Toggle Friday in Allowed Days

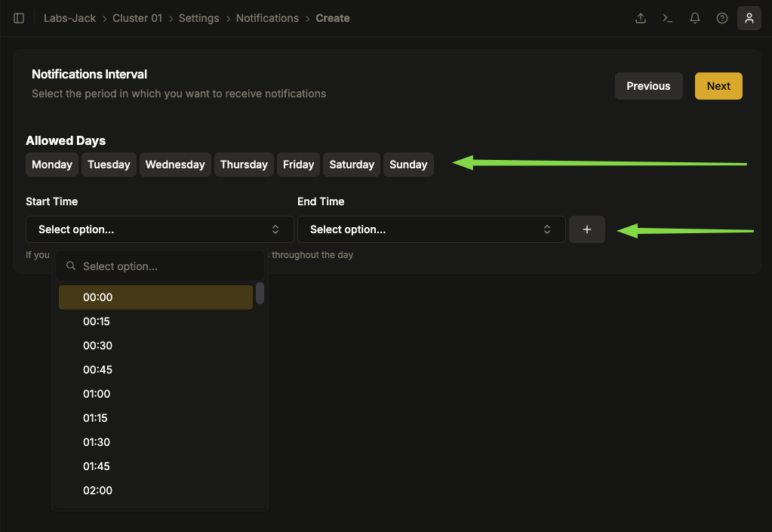[298, 165]
